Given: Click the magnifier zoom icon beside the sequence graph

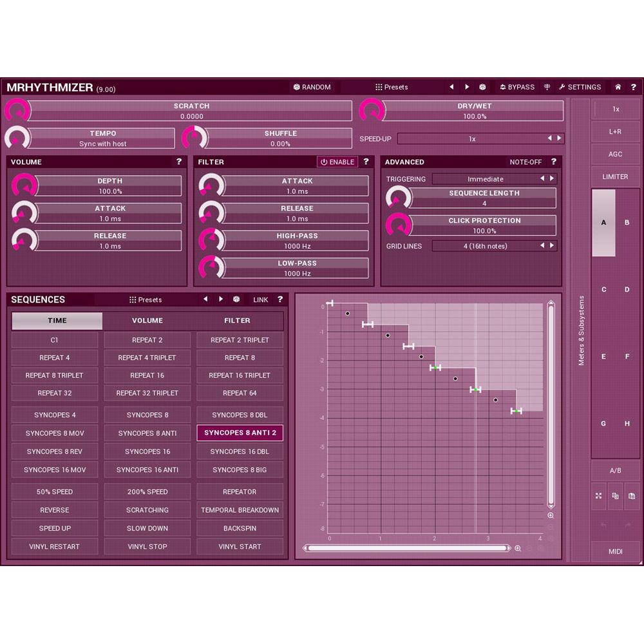Looking at the screenshot, I should [x=551, y=515].
